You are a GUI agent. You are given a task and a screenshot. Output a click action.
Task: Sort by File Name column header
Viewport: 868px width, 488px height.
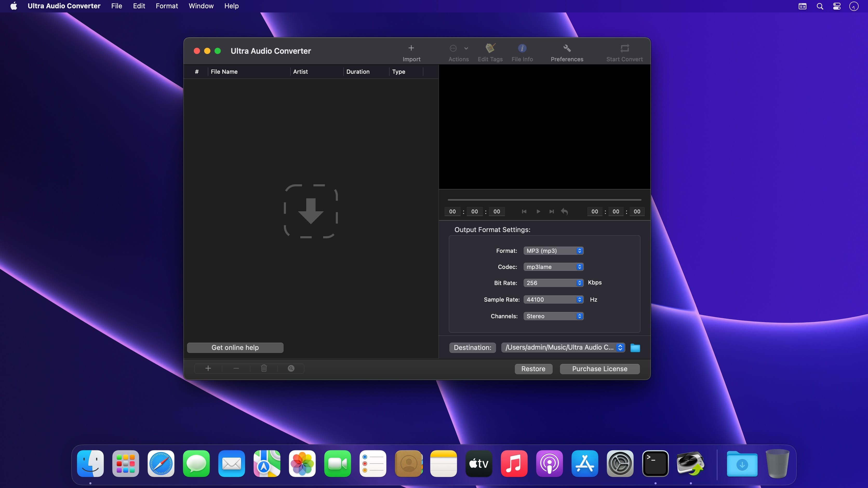(x=249, y=72)
